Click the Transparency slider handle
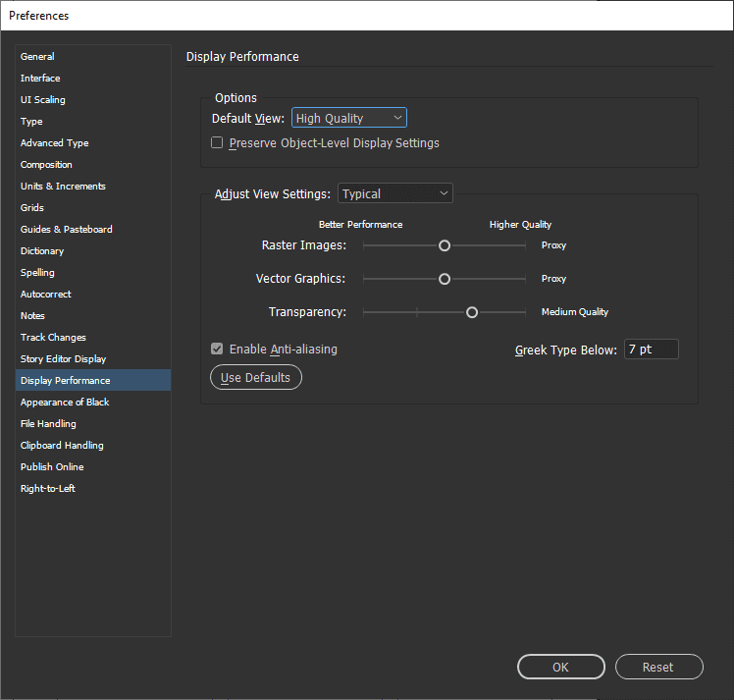The image size is (734, 700). (x=472, y=312)
